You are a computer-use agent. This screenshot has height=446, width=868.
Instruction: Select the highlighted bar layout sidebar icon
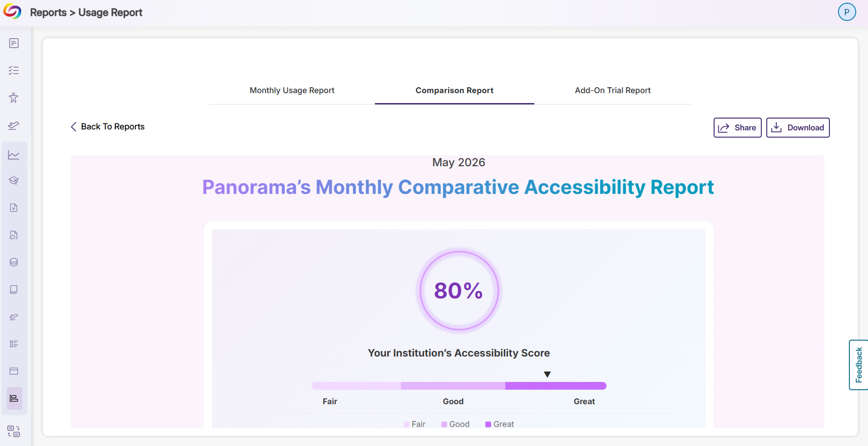coord(14,398)
